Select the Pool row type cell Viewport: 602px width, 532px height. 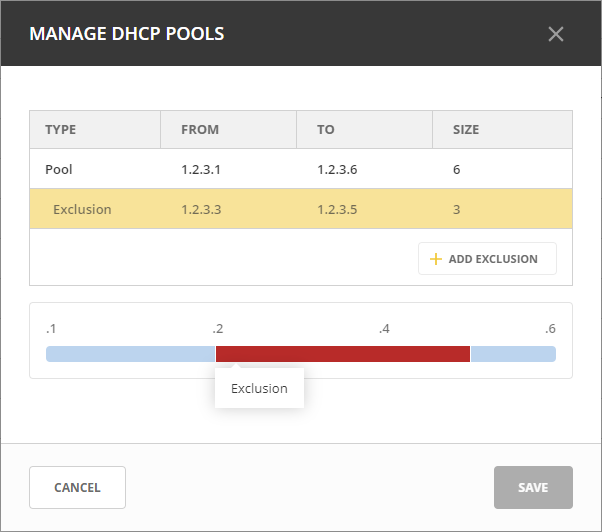point(59,170)
